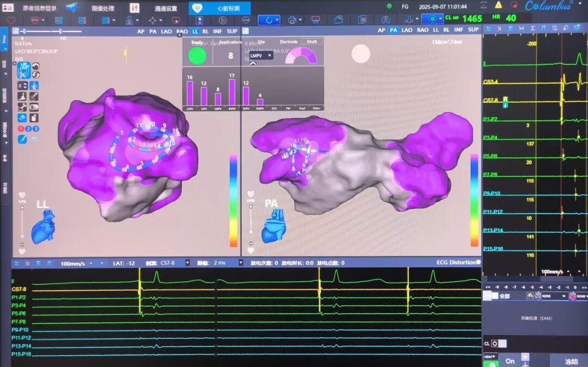Viewport: 588px width, 367px height.
Task: Click the lungs toolbar icon
Action: pyautogui.click(x=385, y=20)
